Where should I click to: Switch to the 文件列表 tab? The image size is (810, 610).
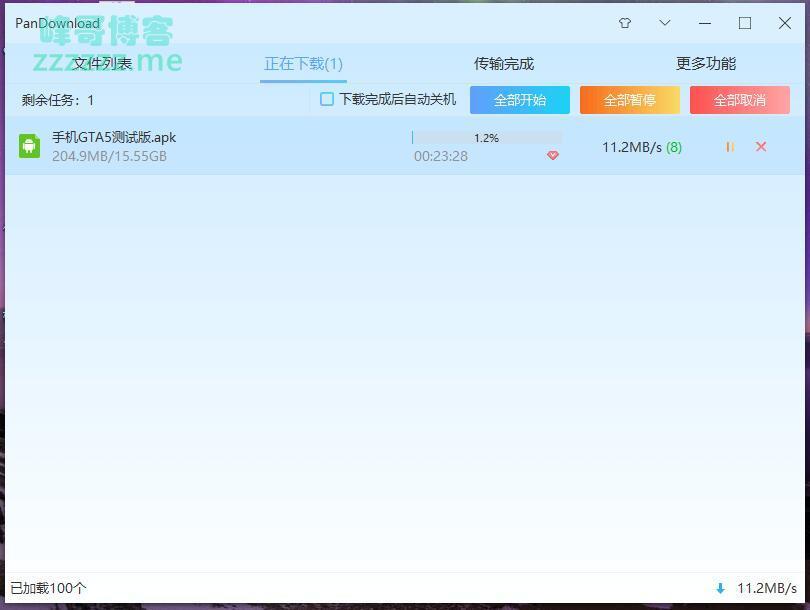(x=102, y=64)
